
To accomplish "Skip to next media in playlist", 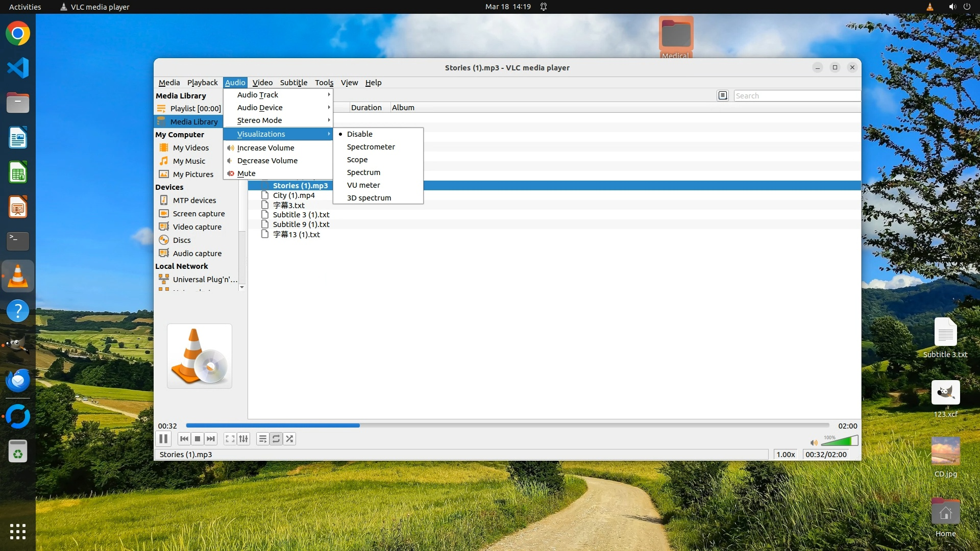I will coord(211,439).
